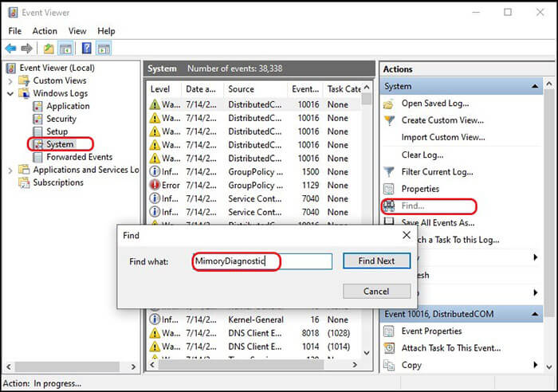558x392 pixels.
Task: Close the Find dialog with X
Action: [407, 235]
